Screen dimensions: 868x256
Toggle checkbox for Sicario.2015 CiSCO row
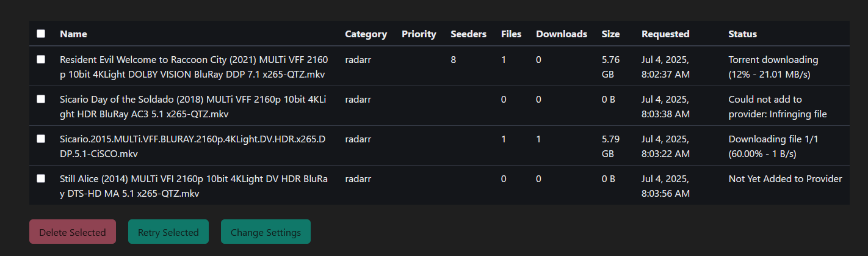(41, 139)
